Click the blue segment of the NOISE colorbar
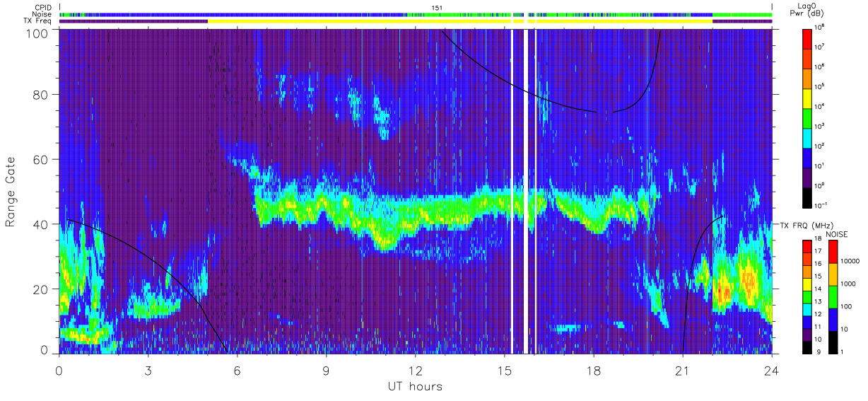868x401 pixels. tap(835, 319)
